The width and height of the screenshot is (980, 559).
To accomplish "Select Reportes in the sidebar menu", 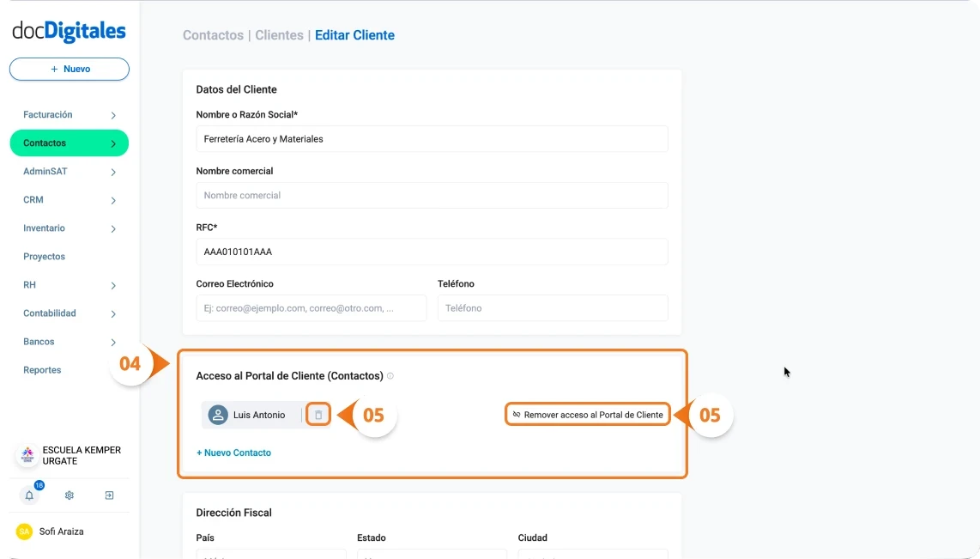I will 42,370.
